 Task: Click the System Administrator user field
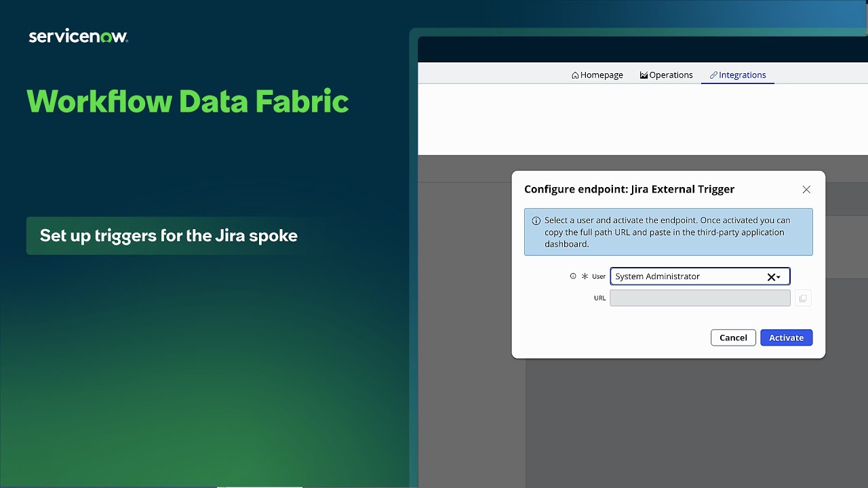tap(685, 277)
